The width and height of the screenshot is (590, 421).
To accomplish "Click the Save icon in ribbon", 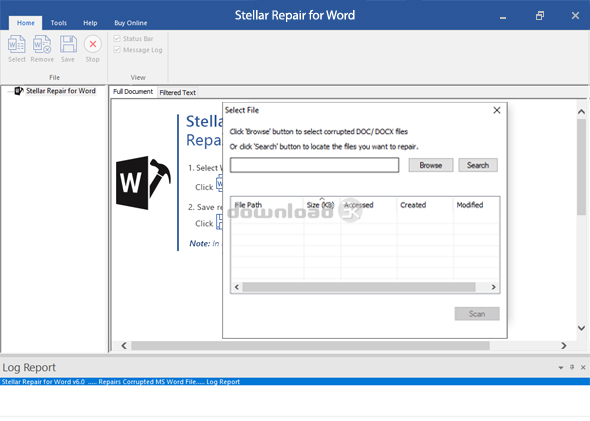I will [68, 44].
